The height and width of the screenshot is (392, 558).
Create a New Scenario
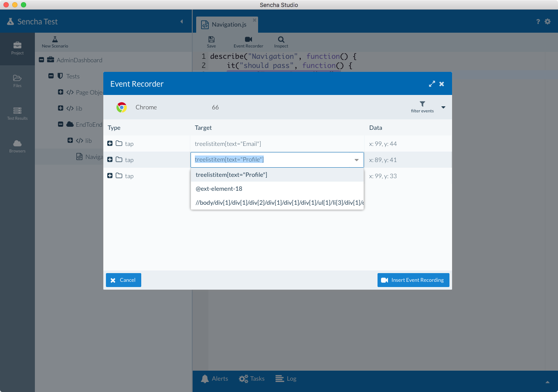pos(55,42)
